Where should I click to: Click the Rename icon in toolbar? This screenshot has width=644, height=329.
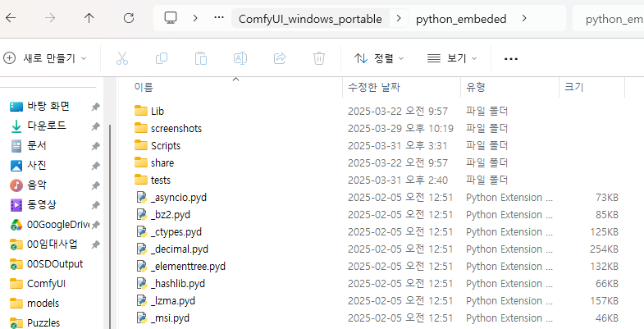tap(240, 58)
